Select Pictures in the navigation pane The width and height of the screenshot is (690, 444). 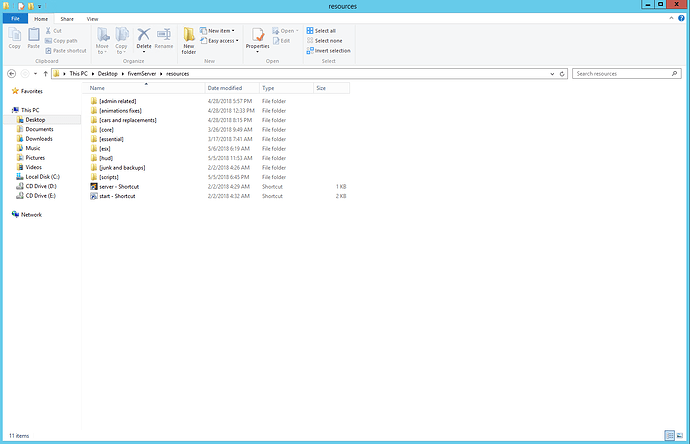(30, 158)
